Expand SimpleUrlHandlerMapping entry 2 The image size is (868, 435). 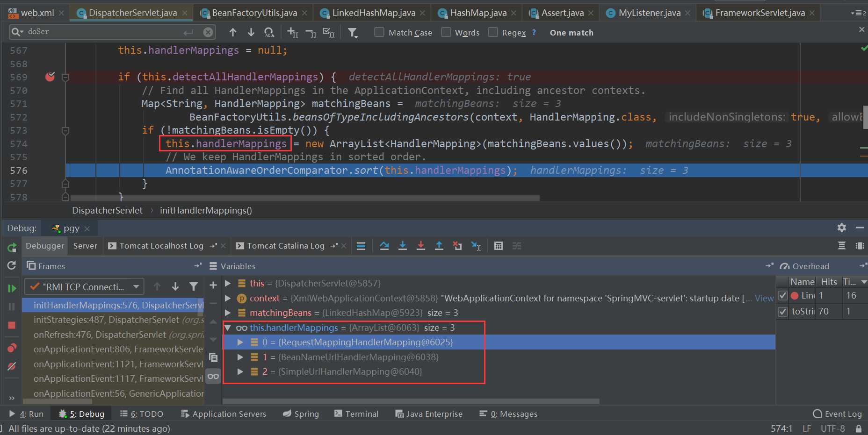tap(240, 372)
